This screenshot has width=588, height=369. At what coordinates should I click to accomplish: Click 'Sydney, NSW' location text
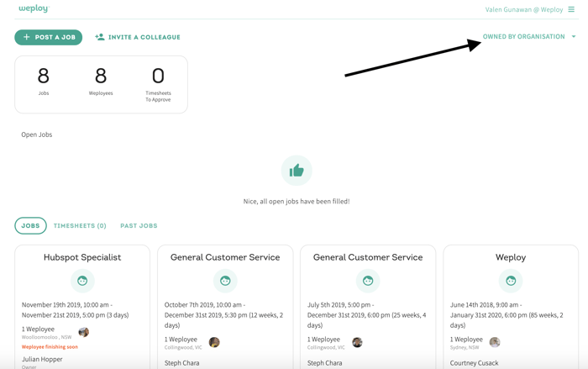tap(465, 348)
